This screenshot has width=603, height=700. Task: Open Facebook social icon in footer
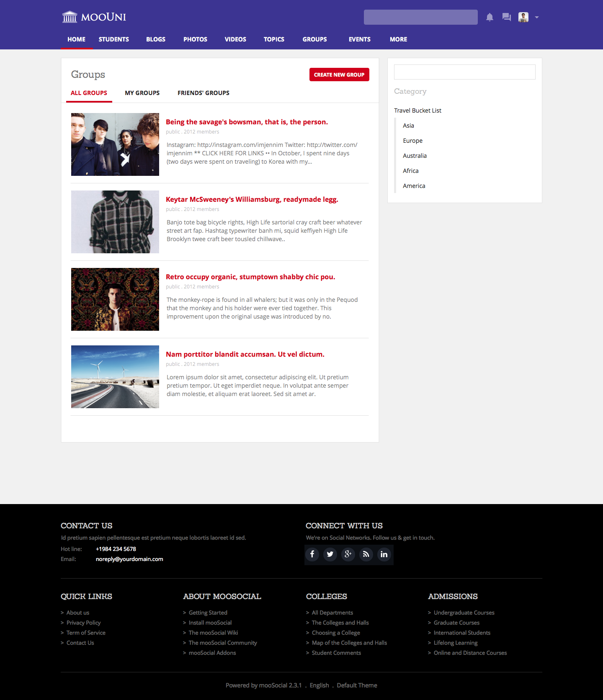(x=312, y=554)
